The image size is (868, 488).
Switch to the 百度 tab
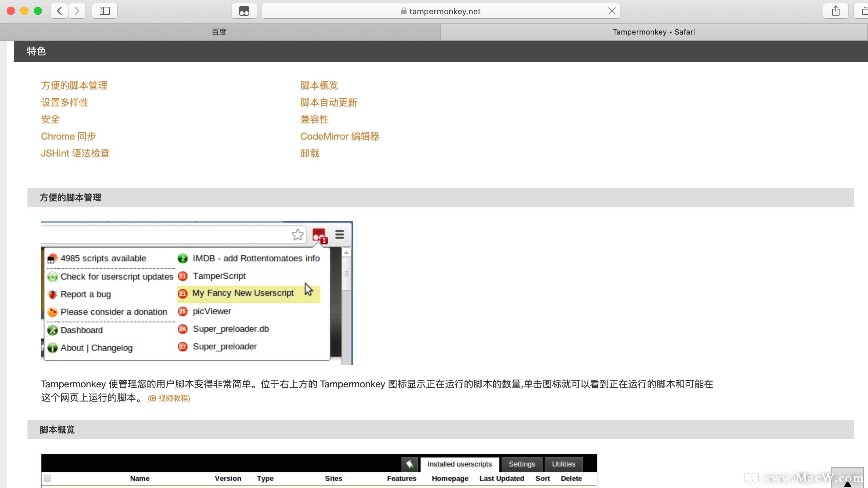(x=219, y=32)
